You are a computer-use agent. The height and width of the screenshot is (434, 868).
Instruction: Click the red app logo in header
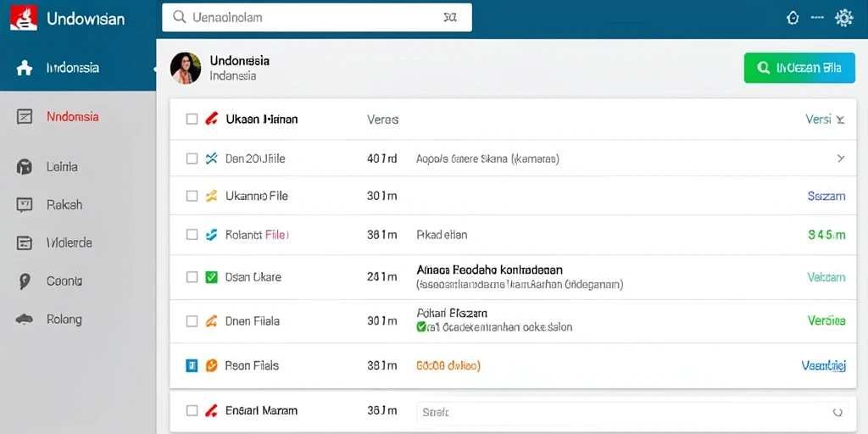(24, 18)
